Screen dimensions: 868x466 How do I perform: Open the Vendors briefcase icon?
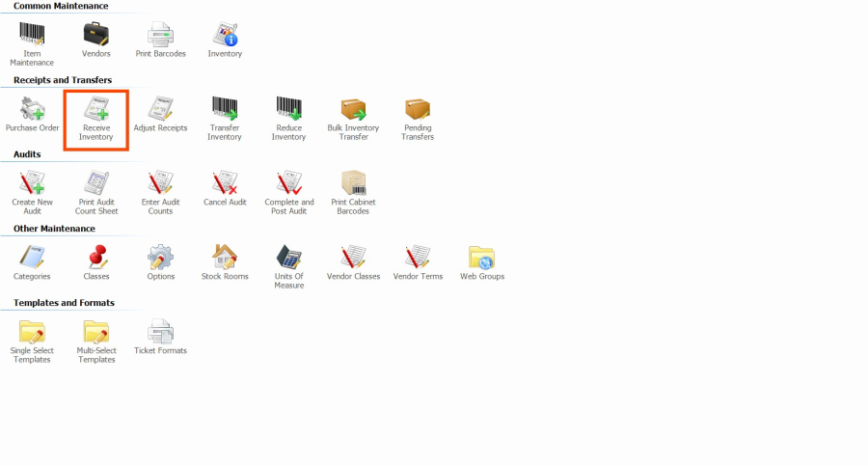96,34
